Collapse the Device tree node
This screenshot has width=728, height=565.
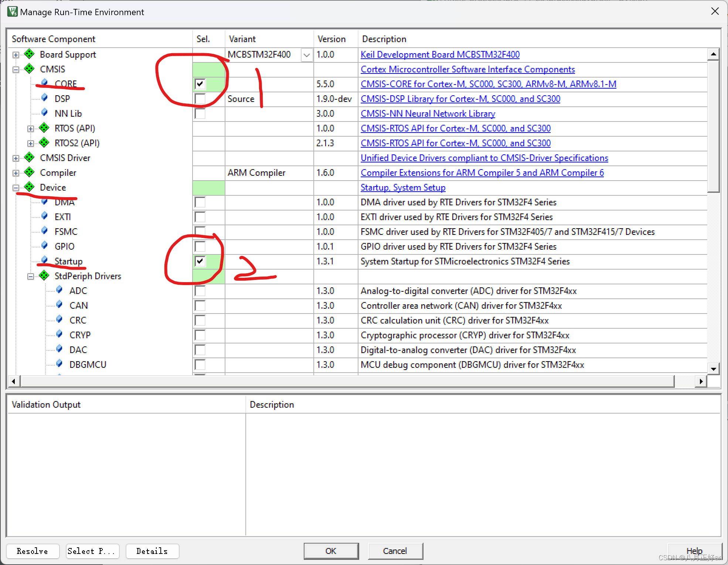(x=16, y=188)
